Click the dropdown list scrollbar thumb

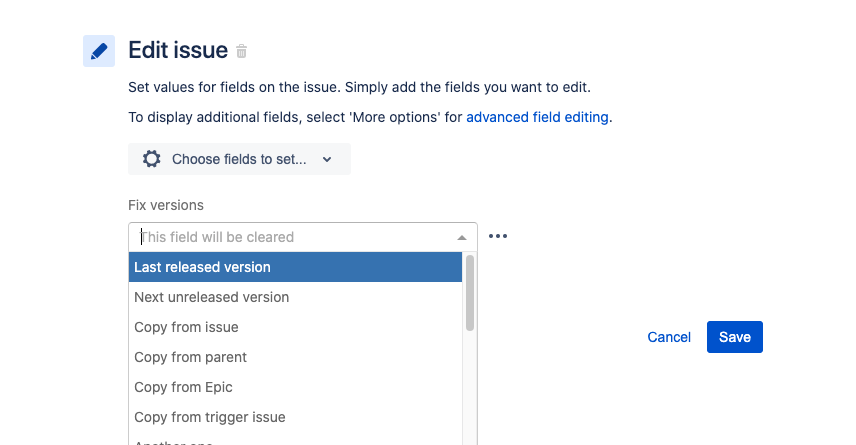coord(470,292)
